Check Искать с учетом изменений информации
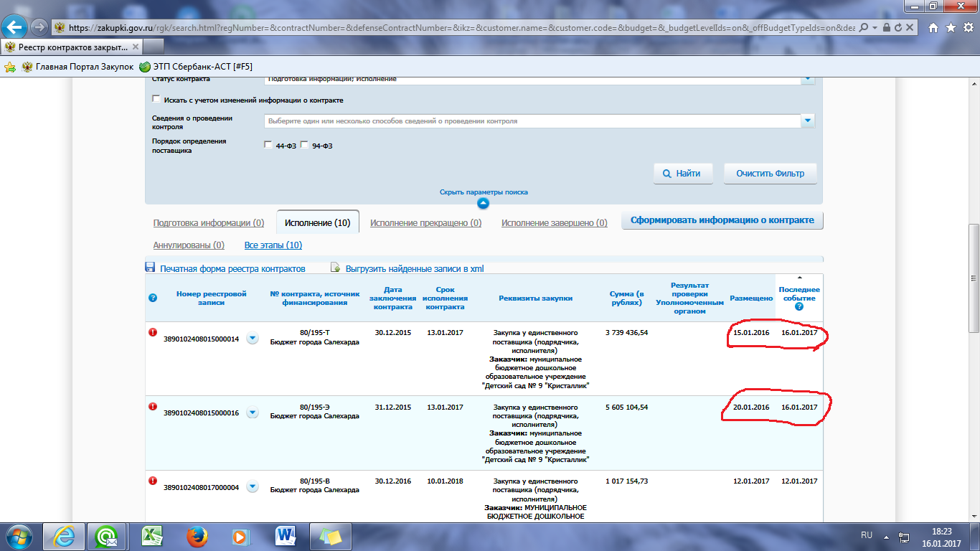This screenshot has width=980, height=551. (156, 100)
